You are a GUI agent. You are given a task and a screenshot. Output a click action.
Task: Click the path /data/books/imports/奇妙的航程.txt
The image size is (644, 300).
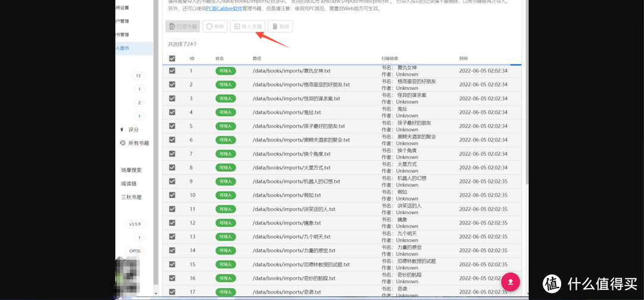pos(293,278)
